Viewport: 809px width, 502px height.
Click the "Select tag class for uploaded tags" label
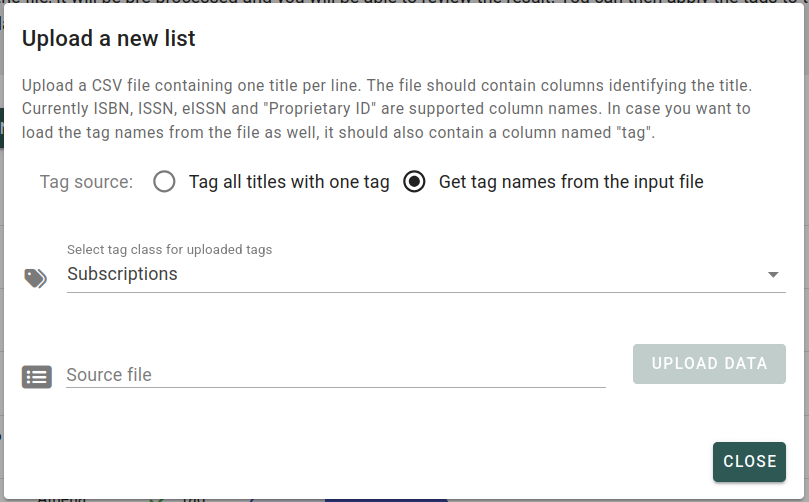(169, 250)
